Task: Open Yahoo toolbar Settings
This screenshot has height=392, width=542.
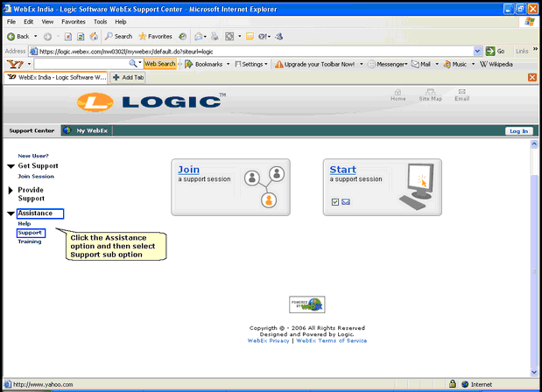Action: pyautogui.click(x=251, y=64)
